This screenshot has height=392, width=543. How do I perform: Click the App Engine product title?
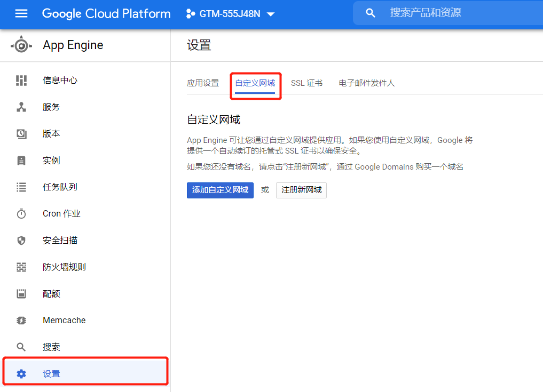tap(73, 45)
